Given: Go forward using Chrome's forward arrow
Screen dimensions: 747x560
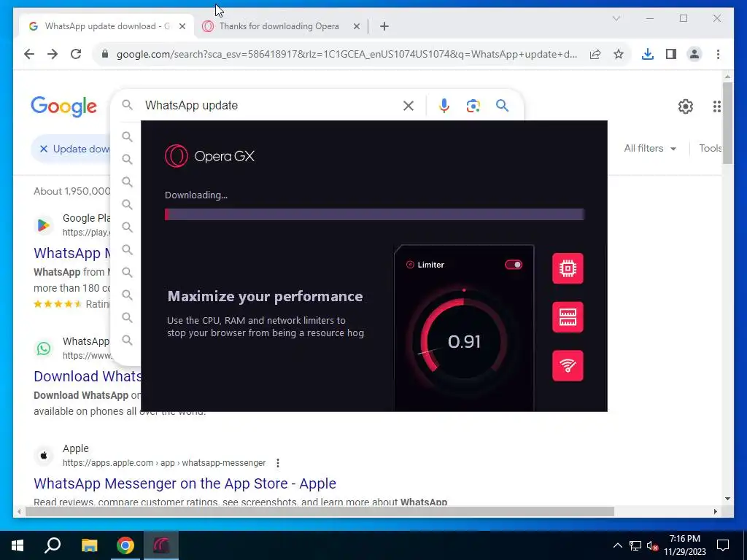Looking at the screenshot, I should point(53,54).
